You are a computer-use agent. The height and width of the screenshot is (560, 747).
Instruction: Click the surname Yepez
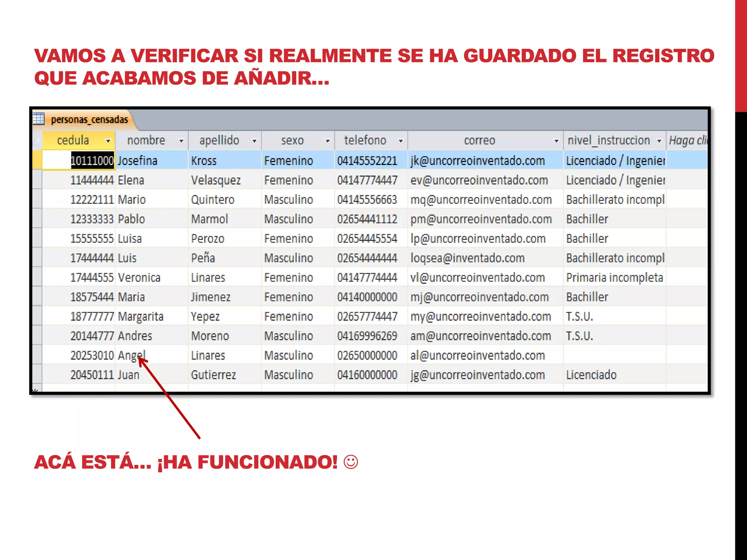point(205,317)
